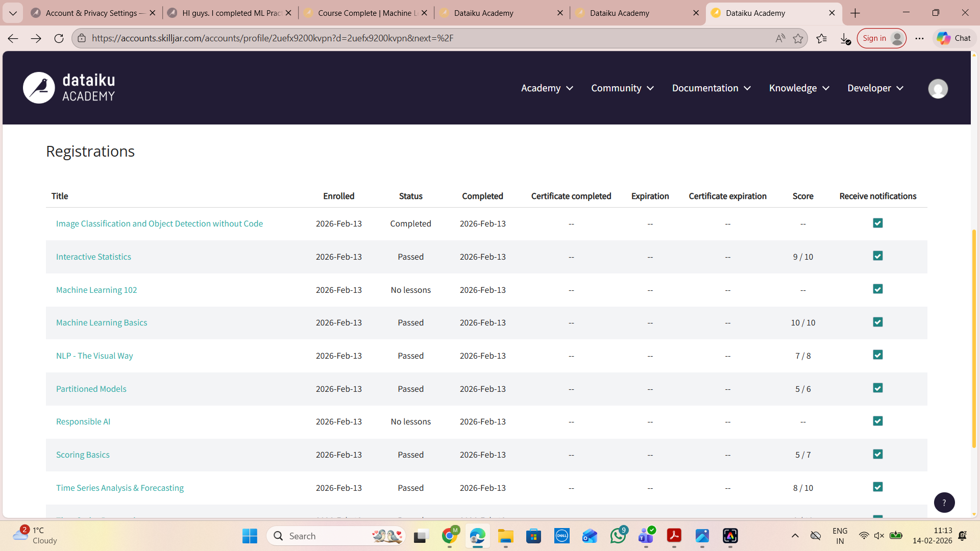Open the Machine Learning 102 course link

pos(96,289)
